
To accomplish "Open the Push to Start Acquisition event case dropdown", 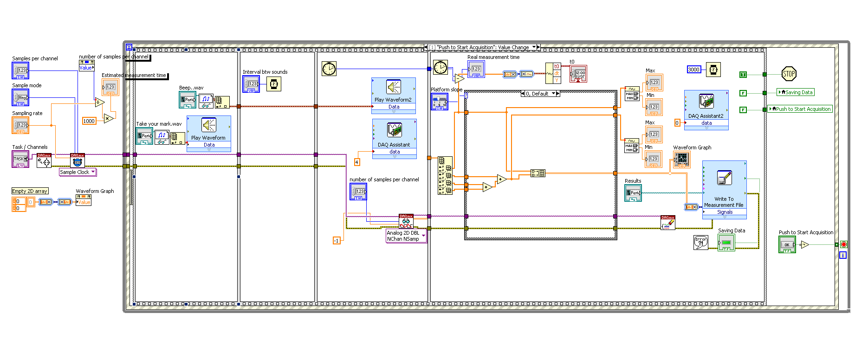I will tap(534, 47).
